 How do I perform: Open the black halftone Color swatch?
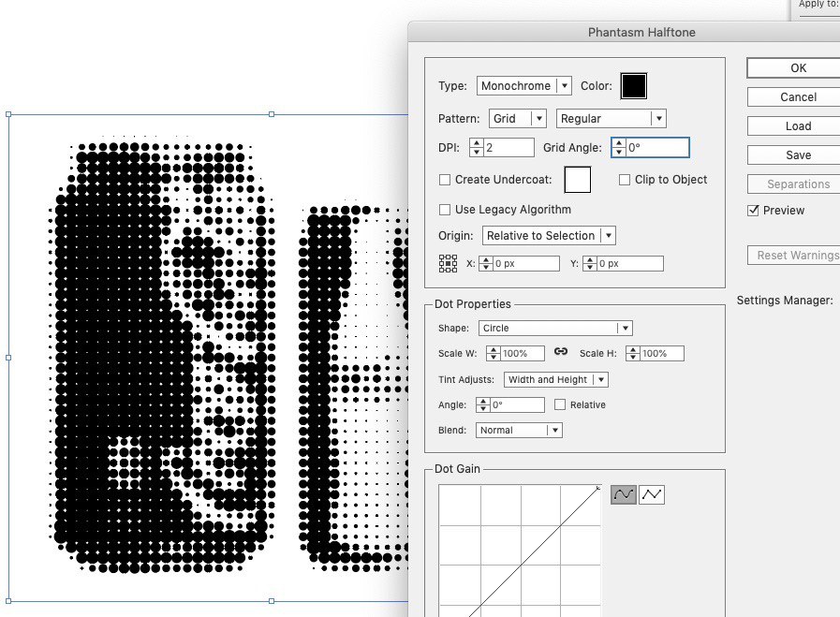coord(634,86)
